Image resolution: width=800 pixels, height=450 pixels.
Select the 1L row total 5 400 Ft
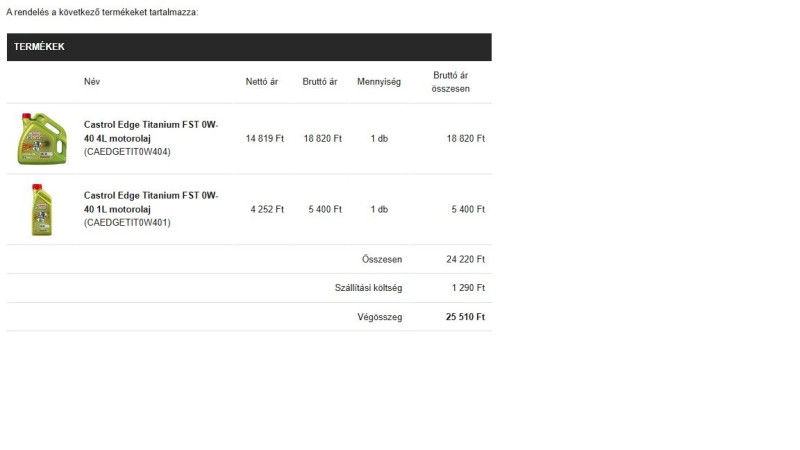tap(468, 210)
